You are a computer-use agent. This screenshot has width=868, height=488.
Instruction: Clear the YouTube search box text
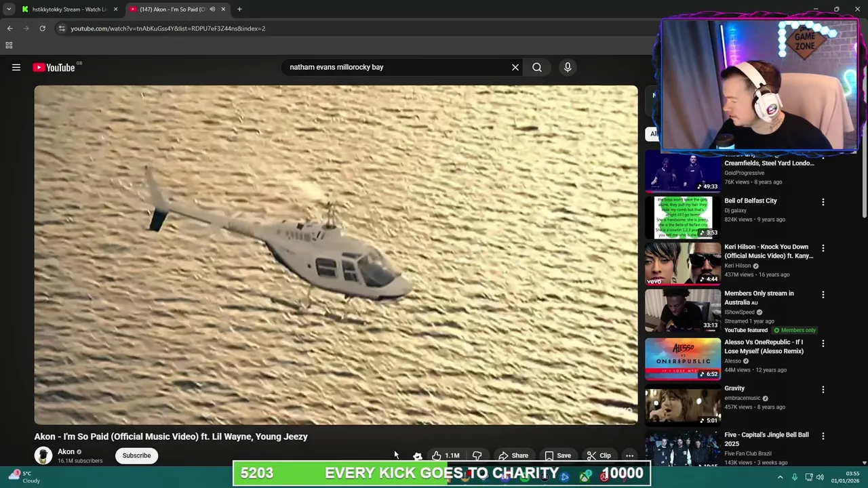click(x=515, y=67)
